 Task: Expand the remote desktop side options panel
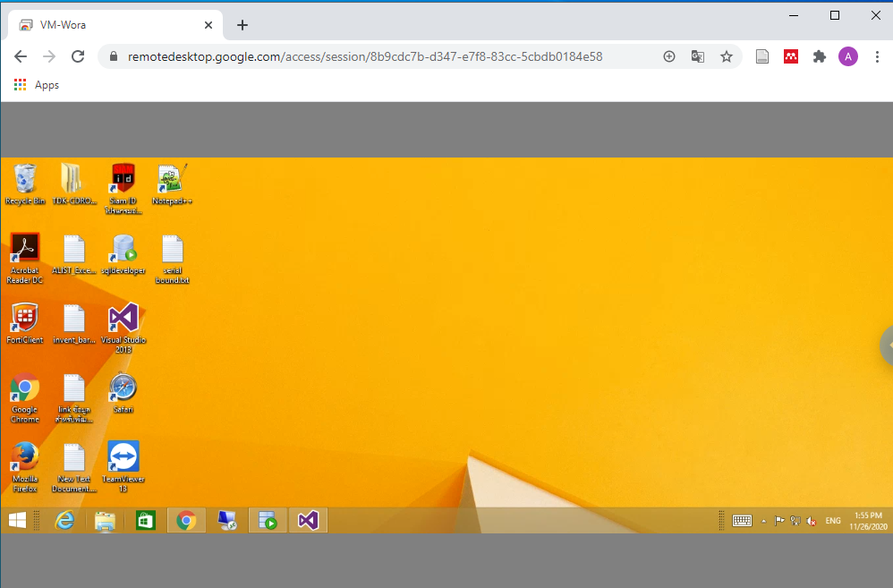(887, 345)
